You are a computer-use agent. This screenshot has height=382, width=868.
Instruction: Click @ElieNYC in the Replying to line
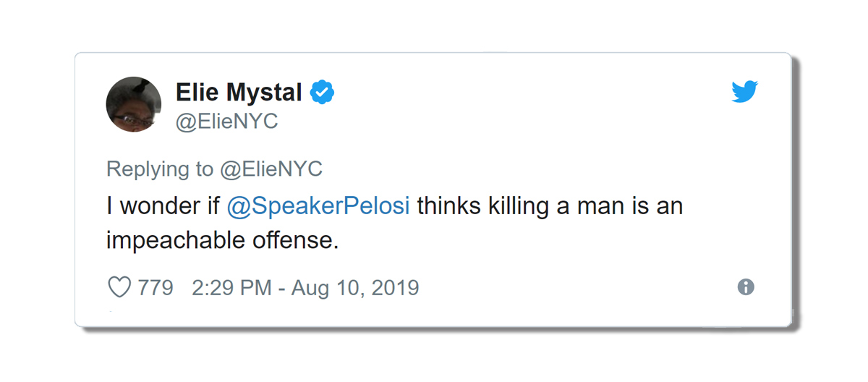271,169
